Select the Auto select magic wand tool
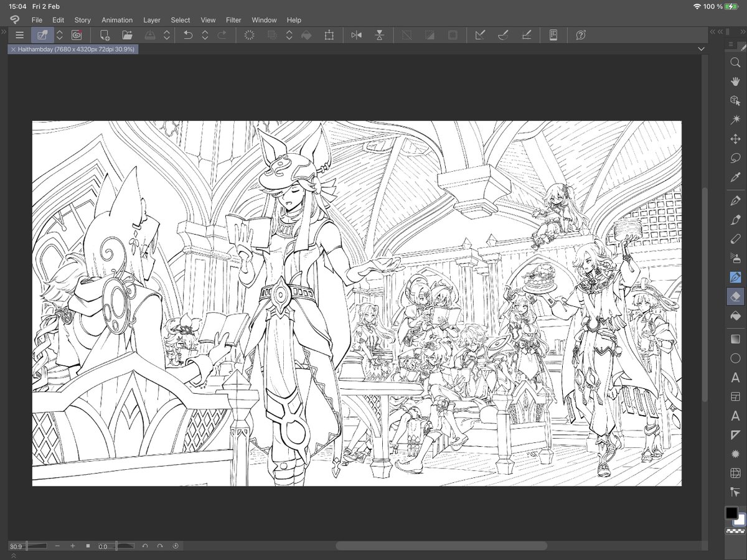 [735, 120]
